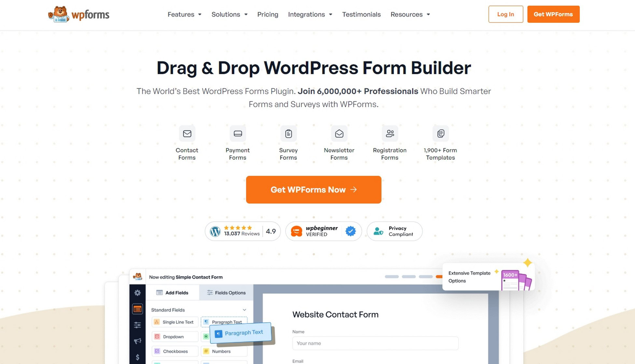
Task: Click the Payment Forms icon
Action: [238, 134]
